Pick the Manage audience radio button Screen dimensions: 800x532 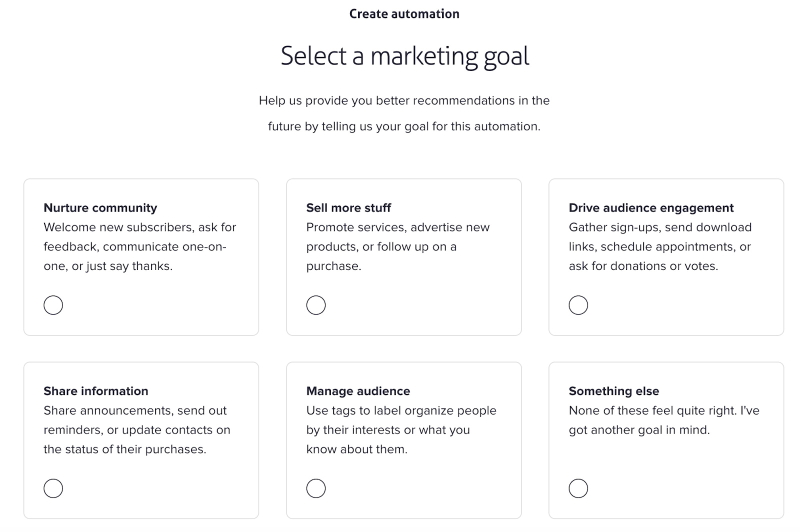coord(315,488)
